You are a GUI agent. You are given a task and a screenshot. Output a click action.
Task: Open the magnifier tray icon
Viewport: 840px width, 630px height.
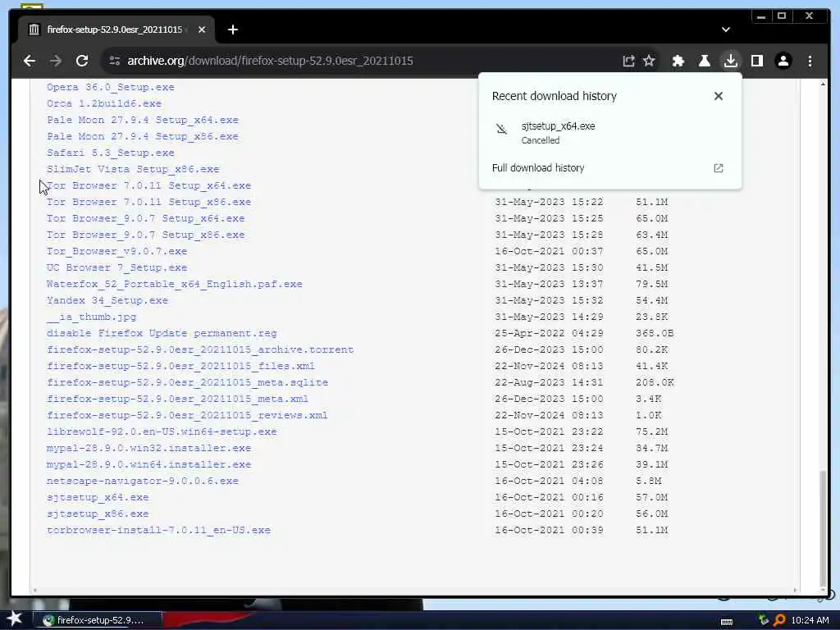pyautogui.click(x=779, y=620)
